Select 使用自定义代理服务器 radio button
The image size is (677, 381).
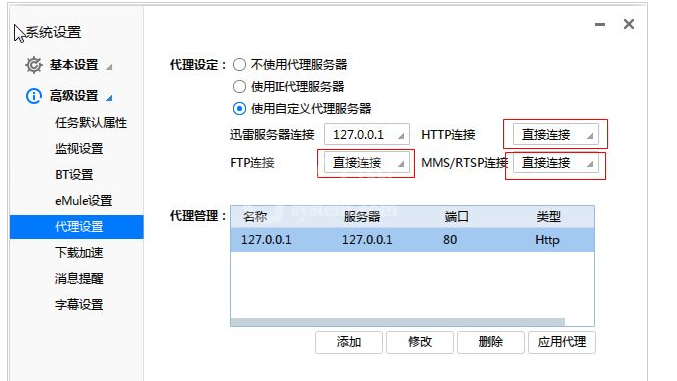pos(240,108)
